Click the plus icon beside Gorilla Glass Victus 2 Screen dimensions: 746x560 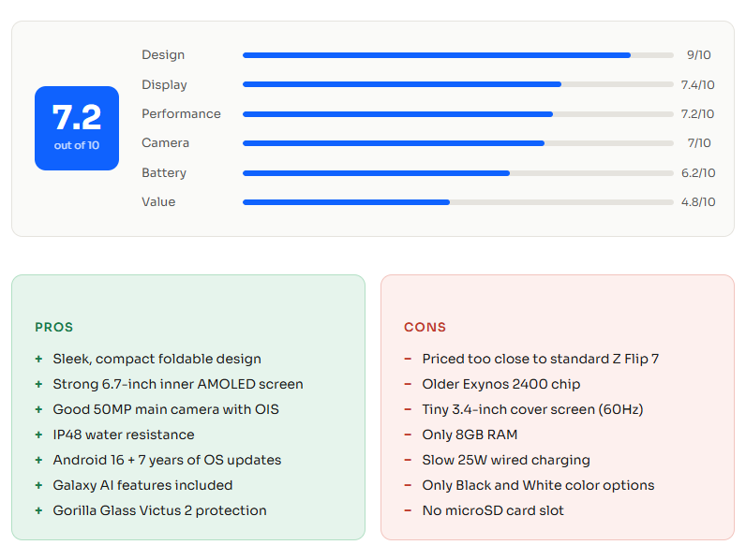[38, 510]
